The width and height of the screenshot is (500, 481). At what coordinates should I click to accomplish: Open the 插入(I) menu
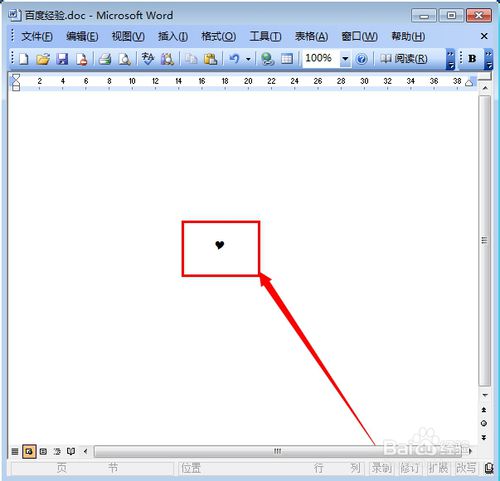coord(173,36)
